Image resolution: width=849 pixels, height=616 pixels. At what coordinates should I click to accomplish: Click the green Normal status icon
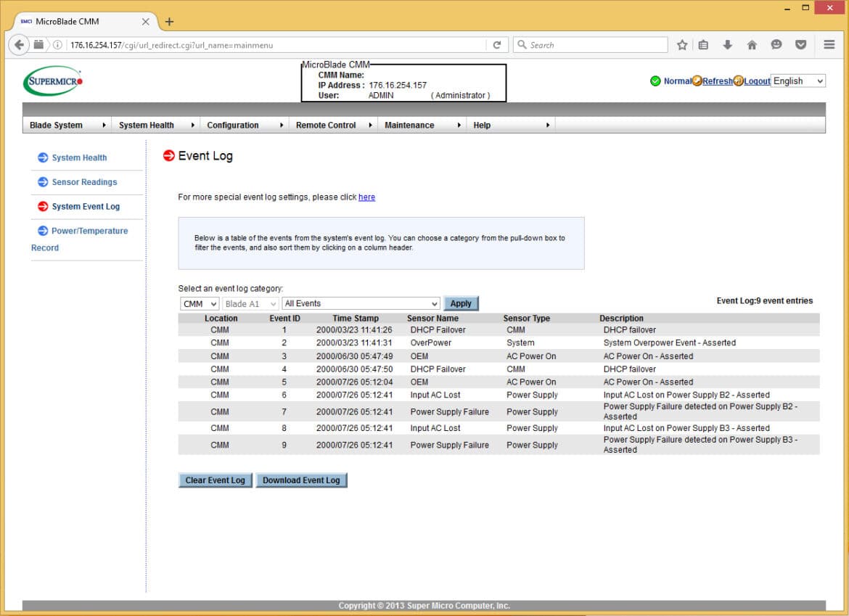655,81
